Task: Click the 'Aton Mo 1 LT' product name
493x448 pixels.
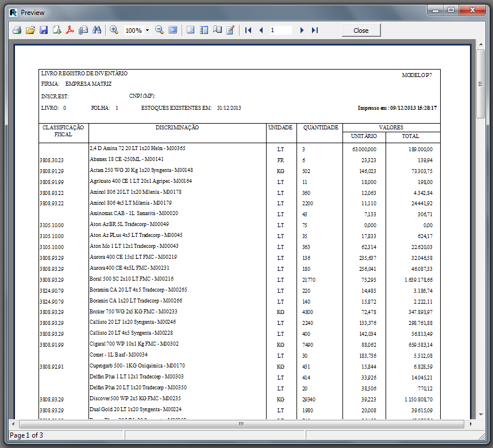Action: [x=134, y=246]
